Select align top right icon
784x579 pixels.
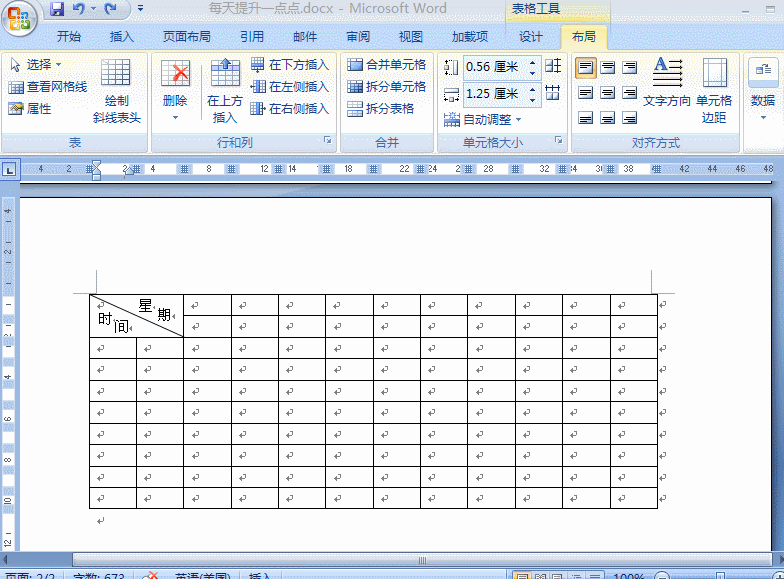coord(630,68)
